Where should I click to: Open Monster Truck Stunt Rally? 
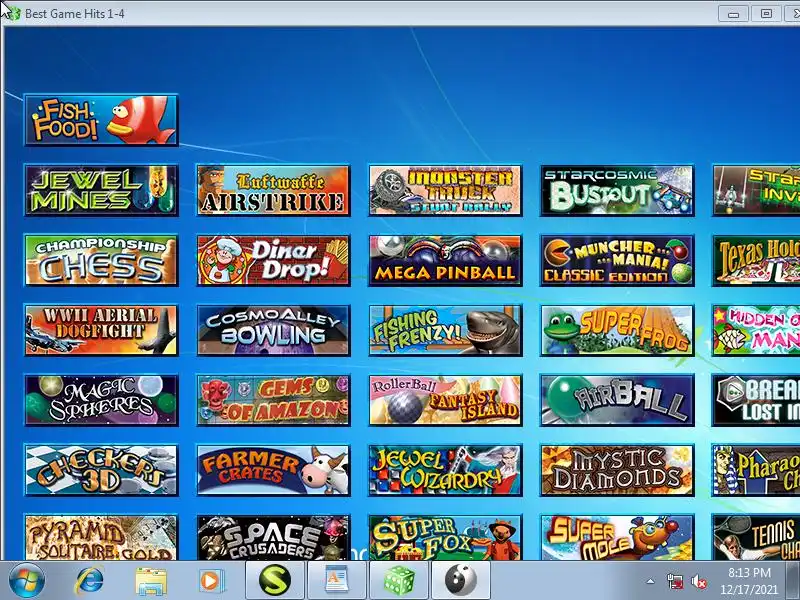point(445,190)
